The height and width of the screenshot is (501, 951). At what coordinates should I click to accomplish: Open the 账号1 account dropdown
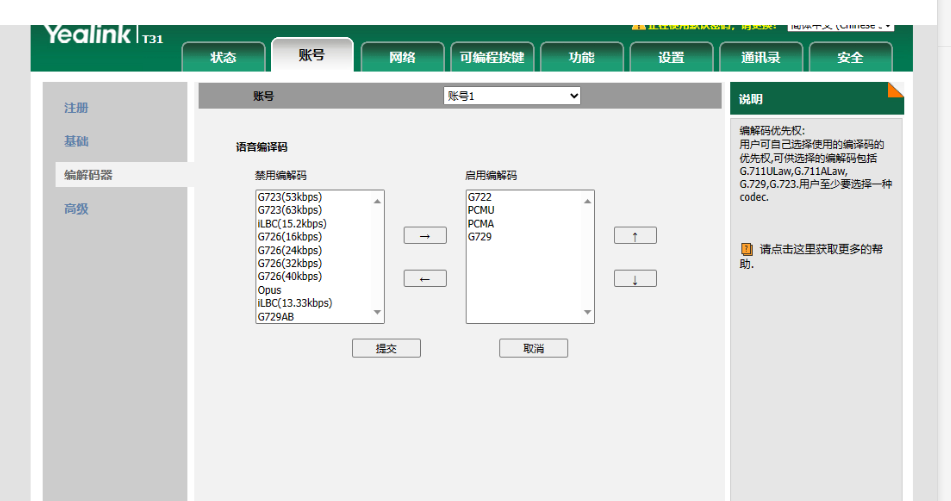(512, 96)
